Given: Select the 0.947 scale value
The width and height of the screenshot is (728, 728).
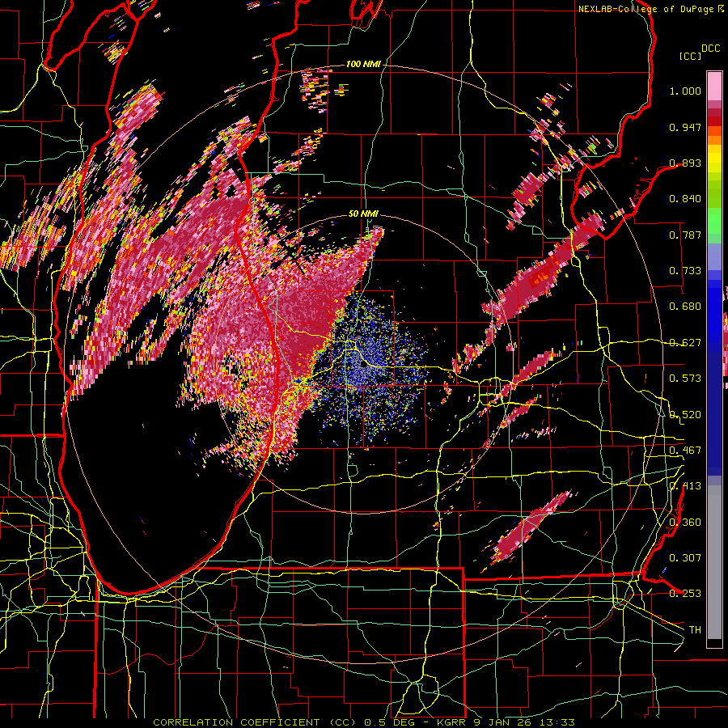Looking at the screenshot, I should click(x=685, y=127).
